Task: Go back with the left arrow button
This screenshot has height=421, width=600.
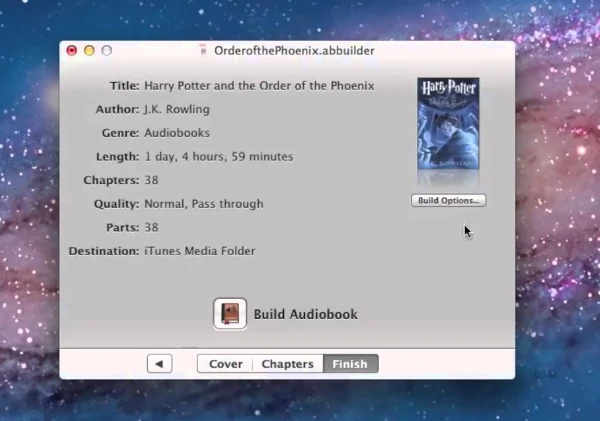Action: pos(160,364)
